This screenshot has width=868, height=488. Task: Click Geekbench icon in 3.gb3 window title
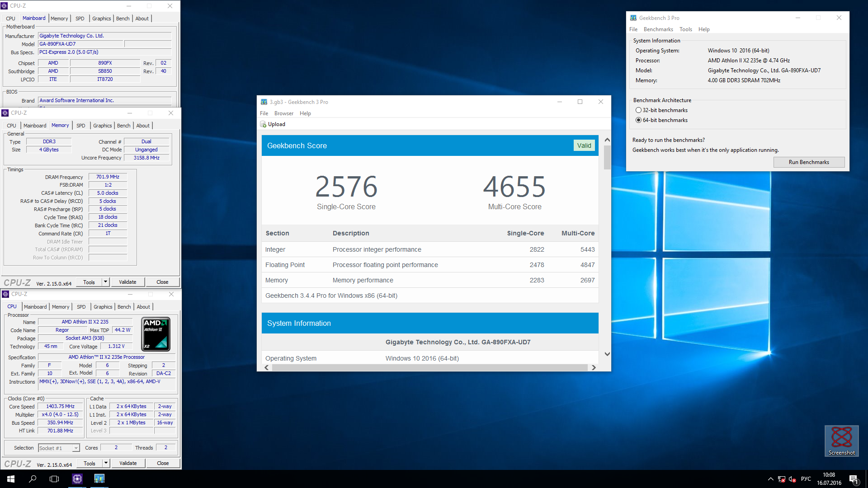point(264,102)
